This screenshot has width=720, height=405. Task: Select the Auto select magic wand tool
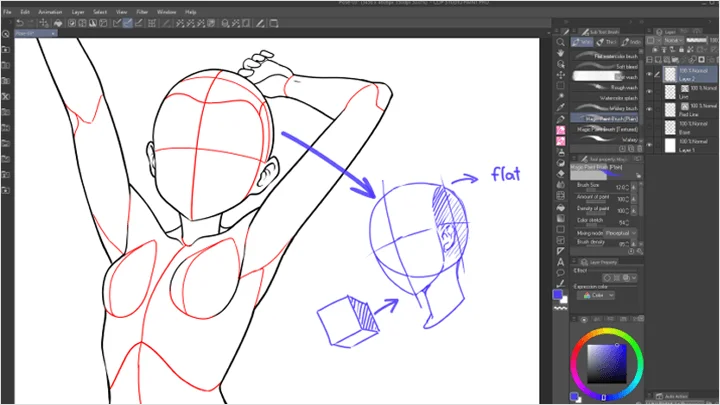(x=561, y=96)
